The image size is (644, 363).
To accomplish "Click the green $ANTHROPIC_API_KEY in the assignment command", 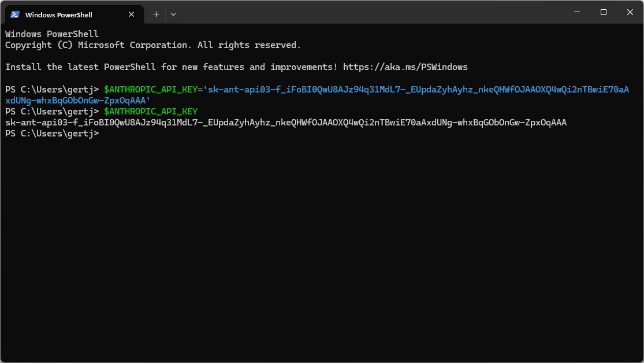I will pos(150,90).
